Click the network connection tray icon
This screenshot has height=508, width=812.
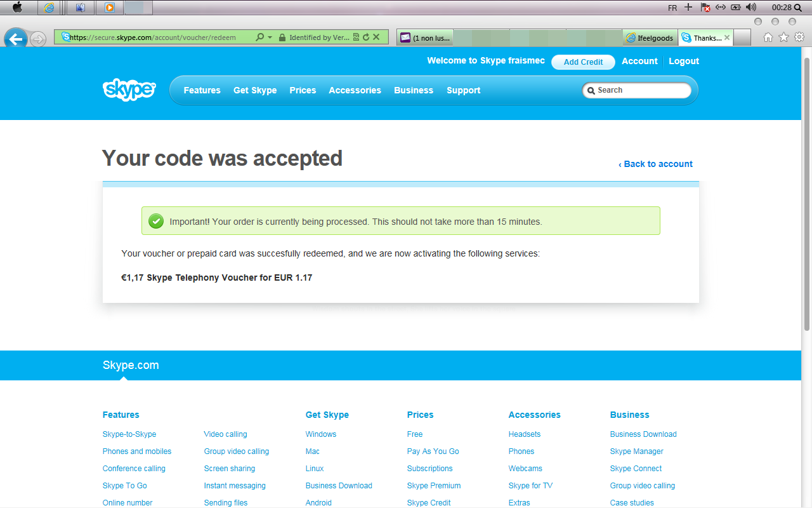(721, 8)
